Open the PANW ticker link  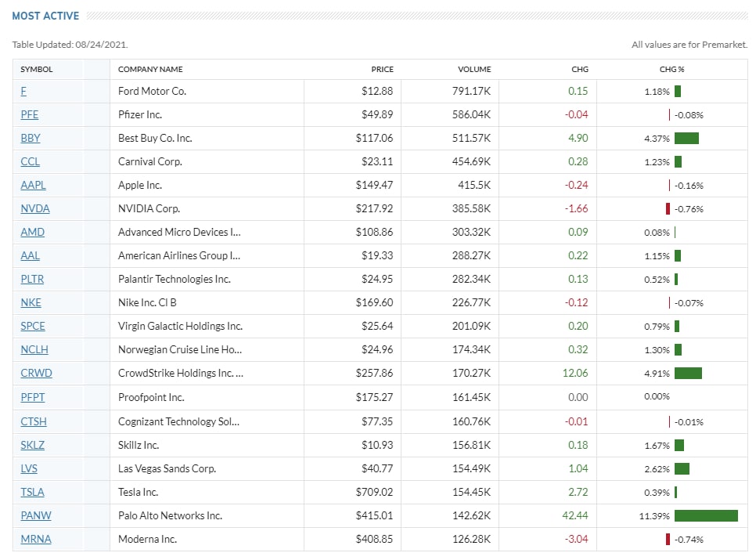pyautogui.click(x=36, y=515)
